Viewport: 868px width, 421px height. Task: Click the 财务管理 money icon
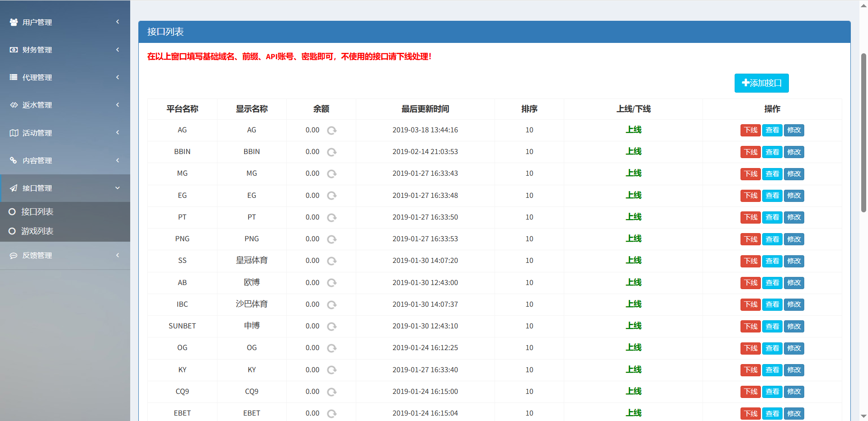tap(14, 50)
